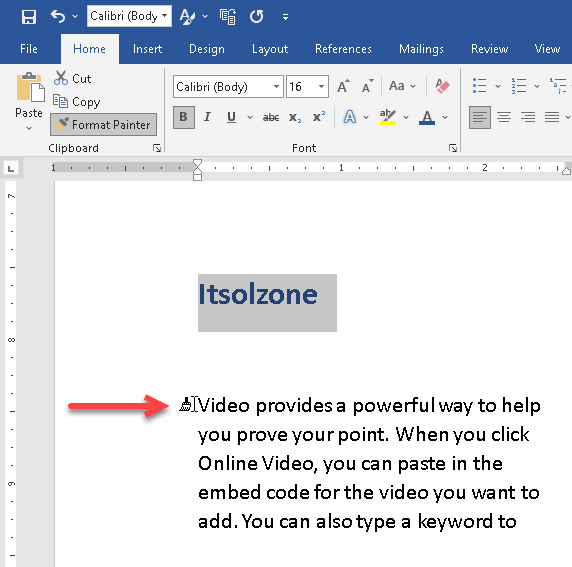Open the References tab
572x567 pixels.
tap(343, 49)
